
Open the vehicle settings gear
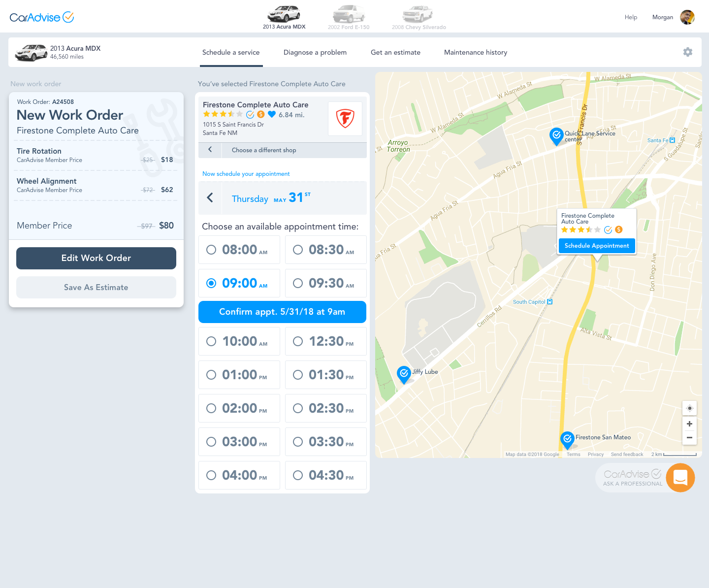[x=688, y=52]
